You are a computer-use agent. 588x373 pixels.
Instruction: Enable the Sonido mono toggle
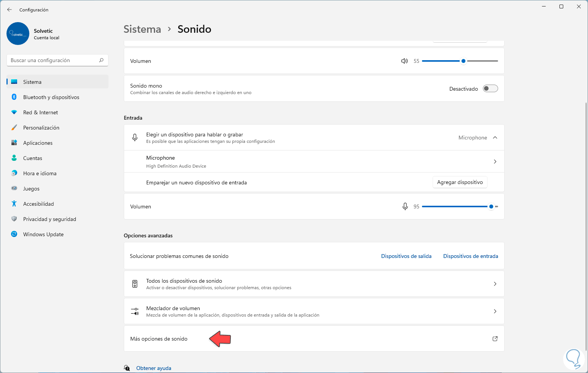(x=490, y=89)
